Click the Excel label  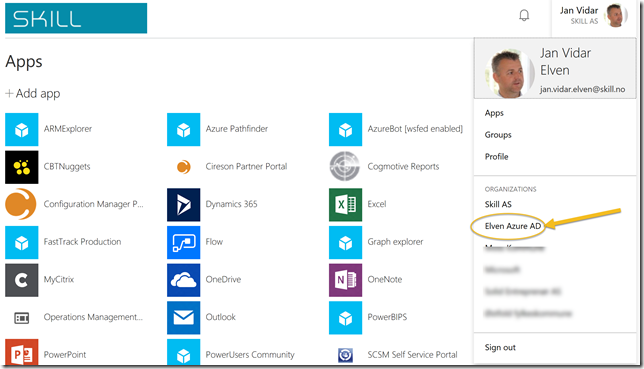coord(377,204)
